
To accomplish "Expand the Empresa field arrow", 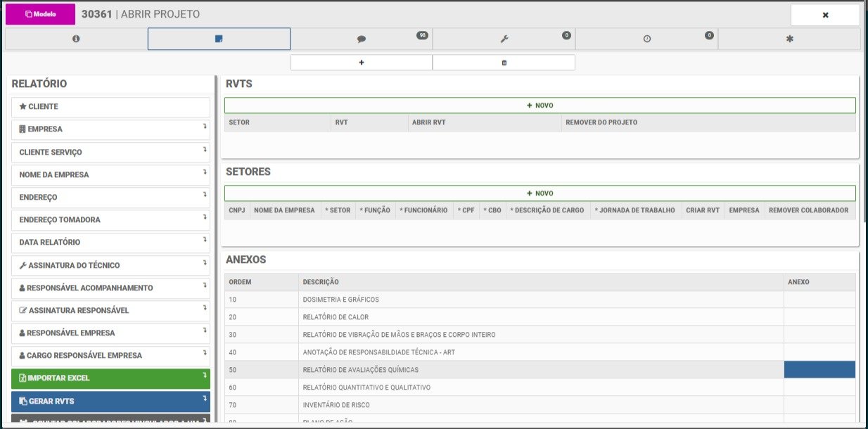I will [205, 127].
